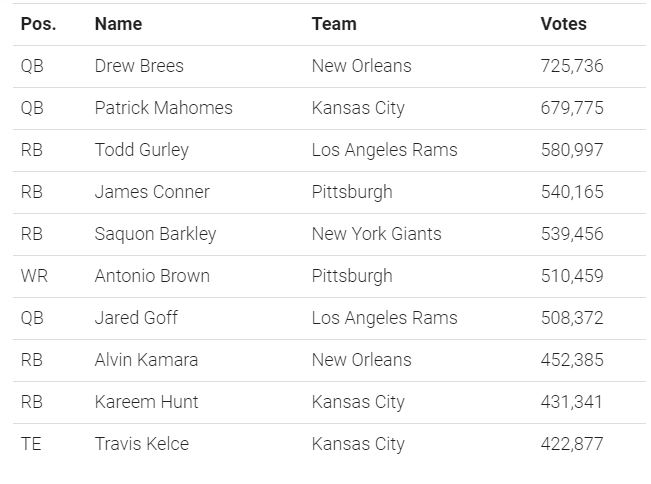The width and height of the screenshot is (651, 484).
Task: Click on Saquon Barkley's name
Action: pyautogui.click(x=155, y=234)
